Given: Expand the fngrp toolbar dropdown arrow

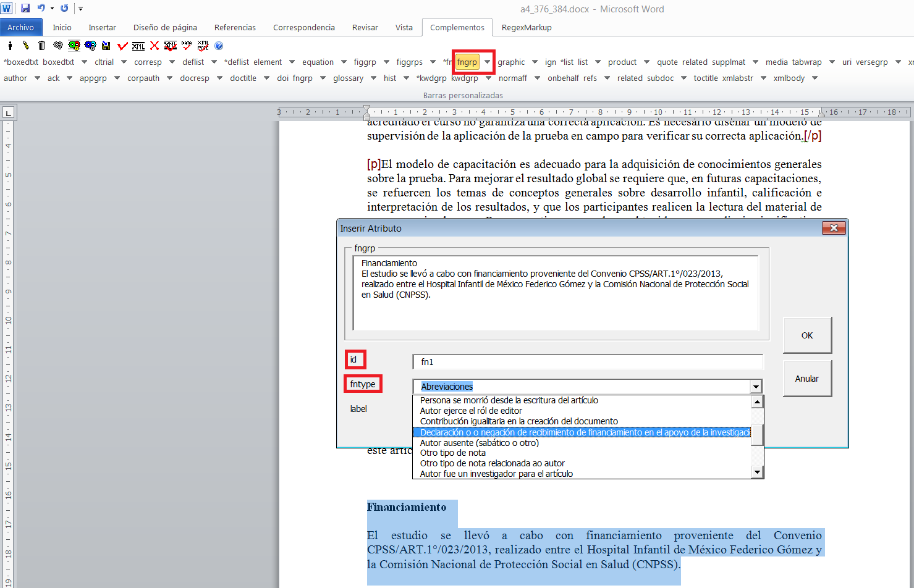Looking at the screenshot, I should point(488,62).
